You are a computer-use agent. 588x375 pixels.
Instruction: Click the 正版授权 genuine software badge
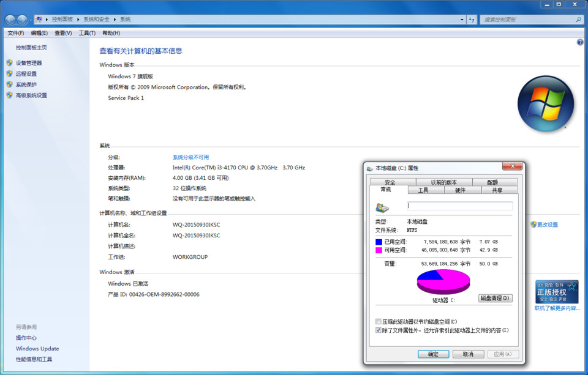[557, 291]
